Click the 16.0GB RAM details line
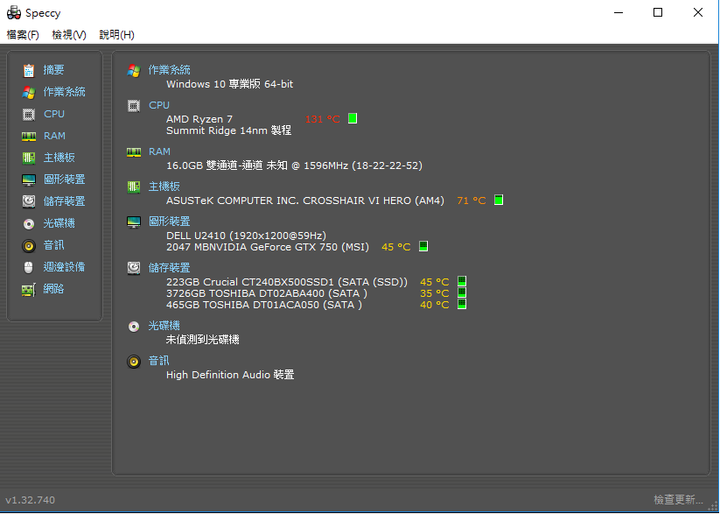 294,166
